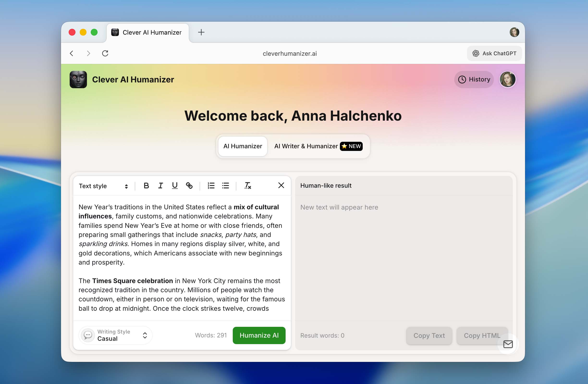Click inside the input text editor

(182, 258)
